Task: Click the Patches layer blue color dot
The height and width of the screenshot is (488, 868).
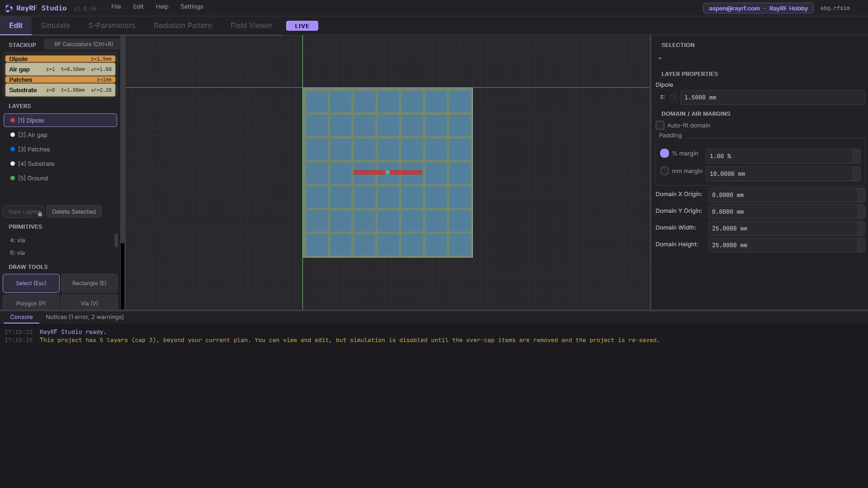Action: (x=13, y=149)
